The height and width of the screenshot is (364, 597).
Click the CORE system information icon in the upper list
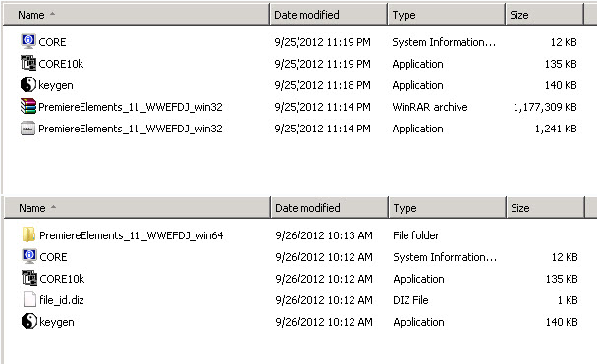[28, 41]
